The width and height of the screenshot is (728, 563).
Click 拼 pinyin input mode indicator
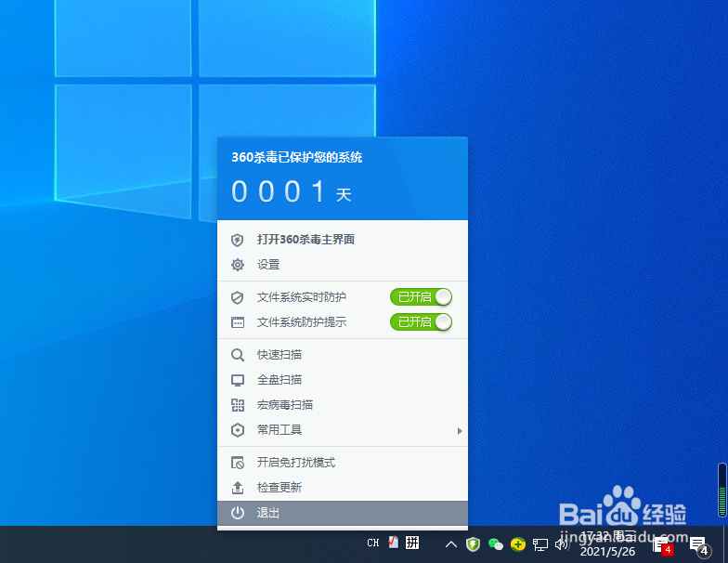pyautogui.click(x=412, y=543)
